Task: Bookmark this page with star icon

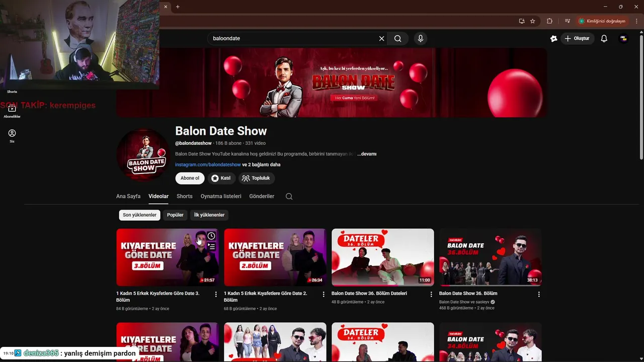Action: click(x=532, y=21)
